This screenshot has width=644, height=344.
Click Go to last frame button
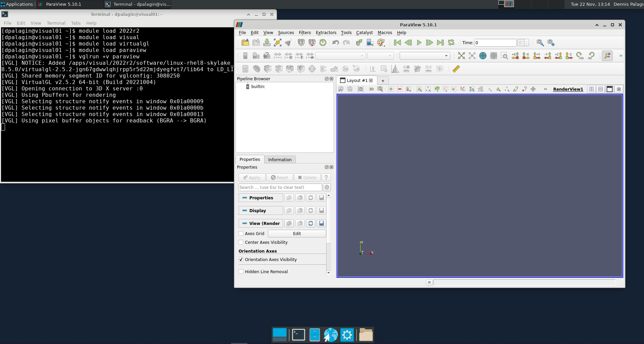tap(440, 42)
